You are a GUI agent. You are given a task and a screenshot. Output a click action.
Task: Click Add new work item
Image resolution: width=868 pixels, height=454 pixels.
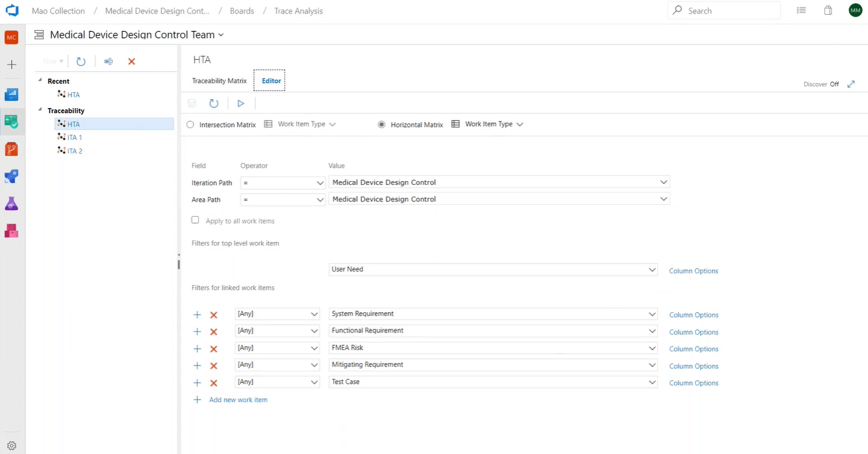click(238, 400)
